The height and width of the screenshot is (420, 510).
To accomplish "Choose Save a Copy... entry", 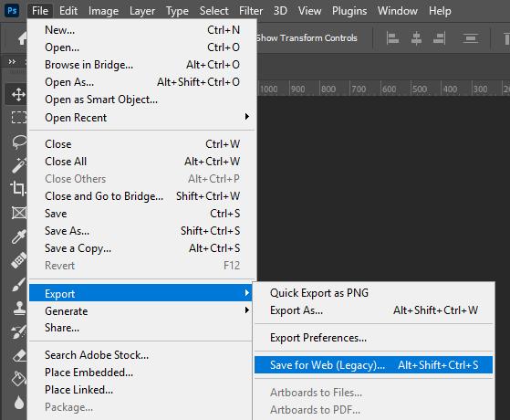I will tap(141, 248).
